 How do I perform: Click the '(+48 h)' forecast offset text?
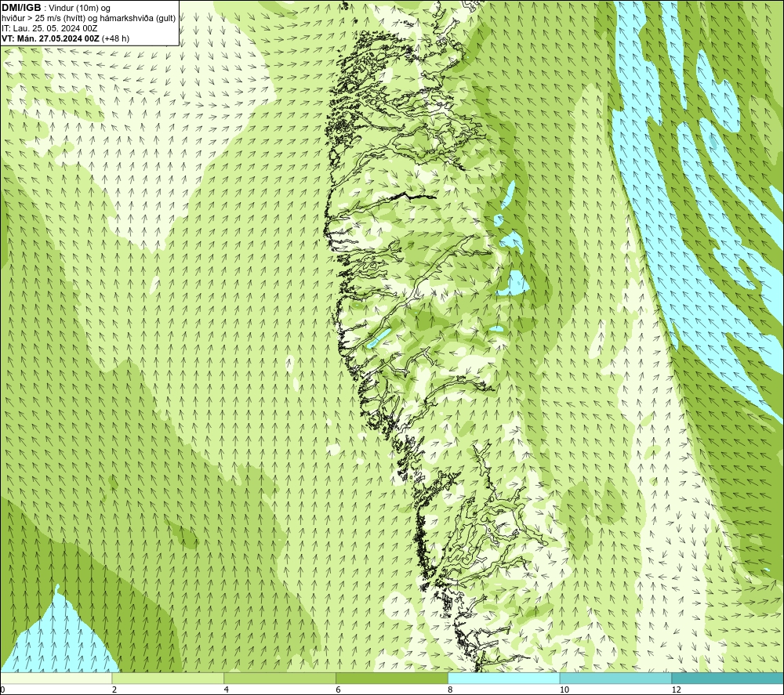(x=115, y=38)
